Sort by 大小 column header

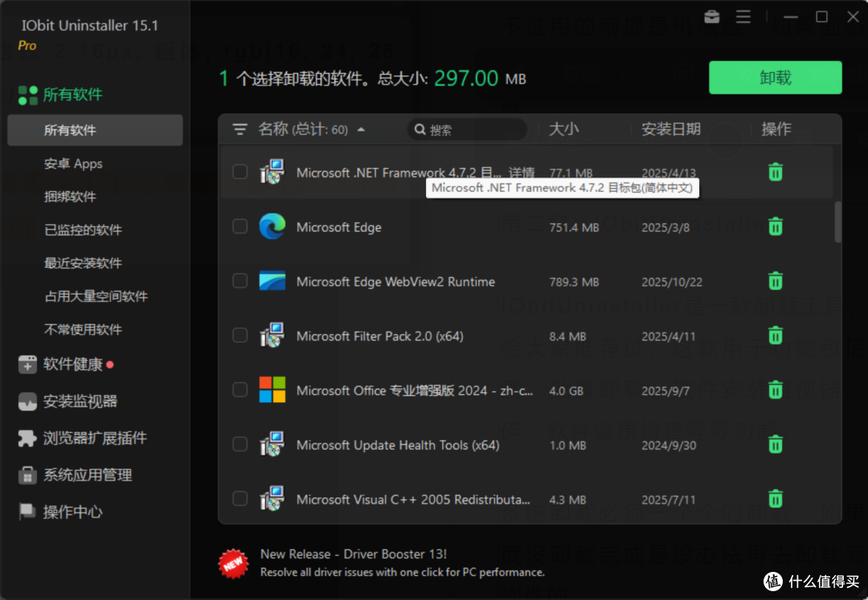pos(563,129)
